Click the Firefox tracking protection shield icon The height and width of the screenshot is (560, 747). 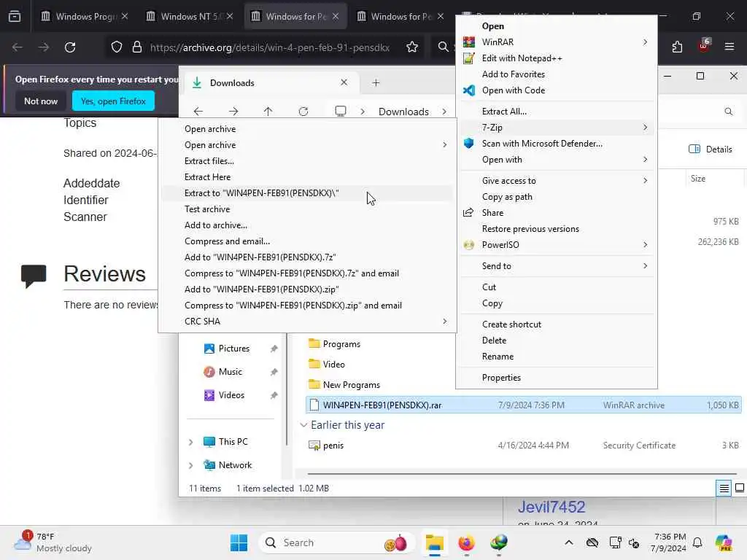point(117,47)
